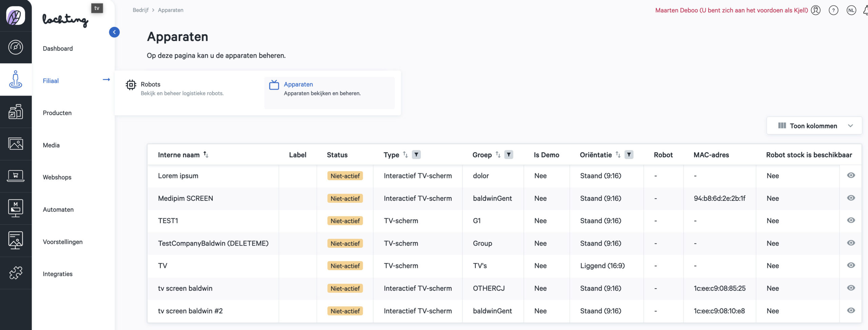Image resolution: width=868 pixels, height=330 pixels.
Task: Click the Lorem ipsum device name
Action: (x=178, y=176)
